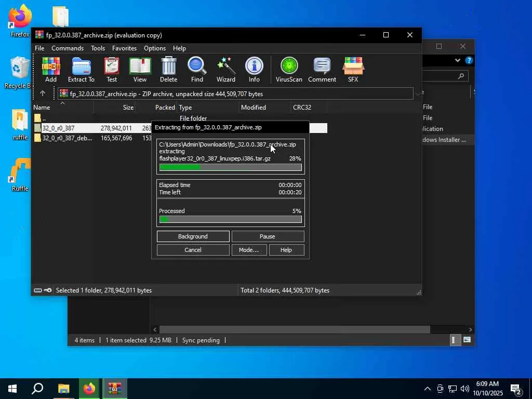Screen dimensions: 532x399
Task: Open the File menu
Action: [x=39, y=48]
